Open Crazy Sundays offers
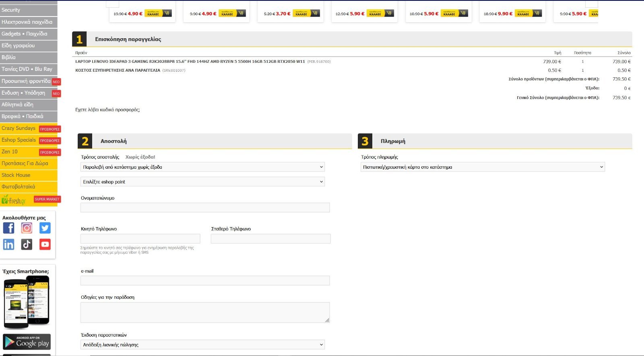 19,128
